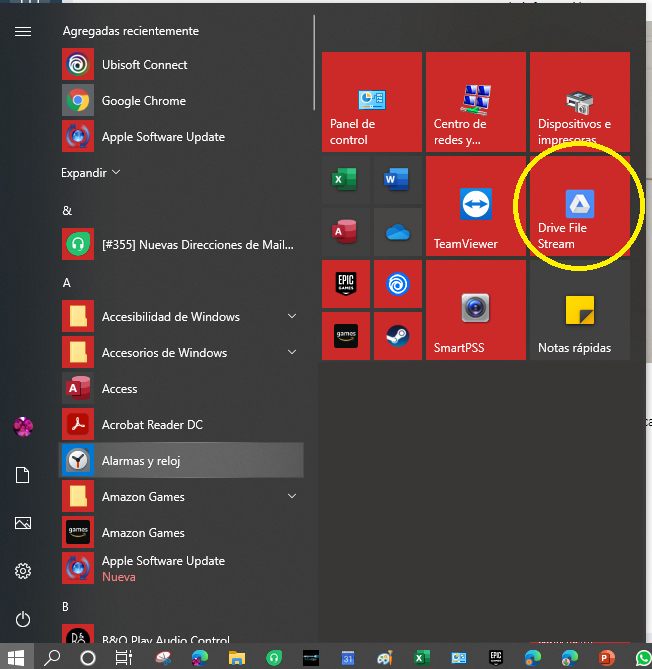Open the SmartPSS camera tile
The image size is (652, 669).
pyautogui.click(x=476, y=310)
